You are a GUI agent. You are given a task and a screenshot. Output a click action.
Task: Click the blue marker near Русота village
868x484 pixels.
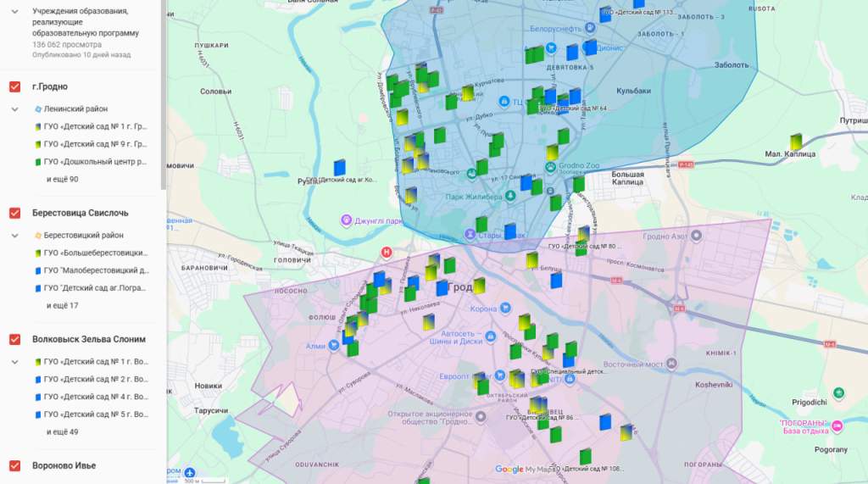pyautogui.click(x=339, y=167)
